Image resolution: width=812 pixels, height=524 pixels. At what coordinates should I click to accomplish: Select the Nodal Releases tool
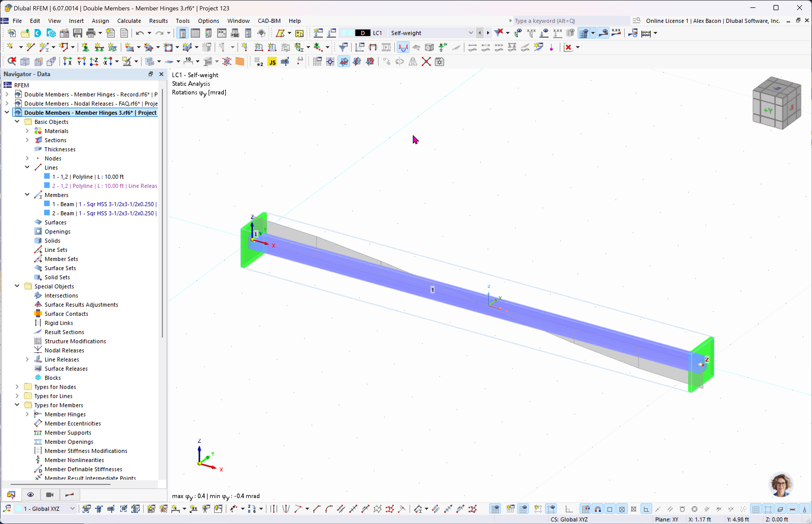pyautogui.click(x=64, y=350)
